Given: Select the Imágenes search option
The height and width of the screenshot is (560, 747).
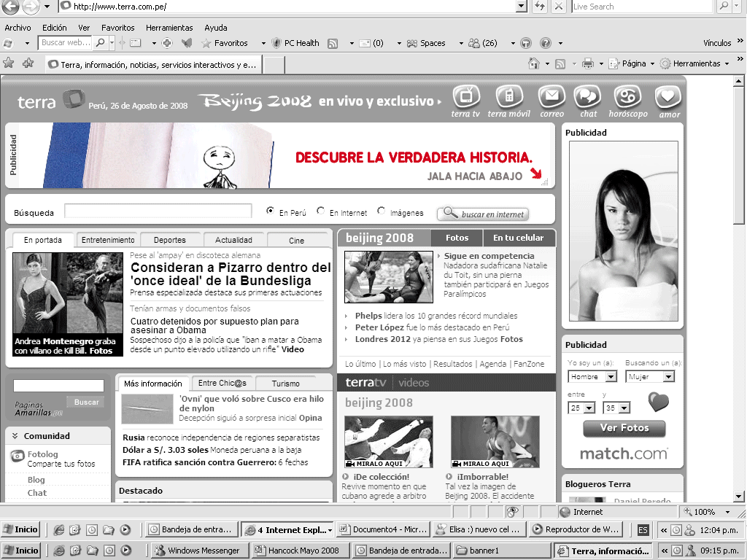Looking at the screenshot, I should point(381,211).
